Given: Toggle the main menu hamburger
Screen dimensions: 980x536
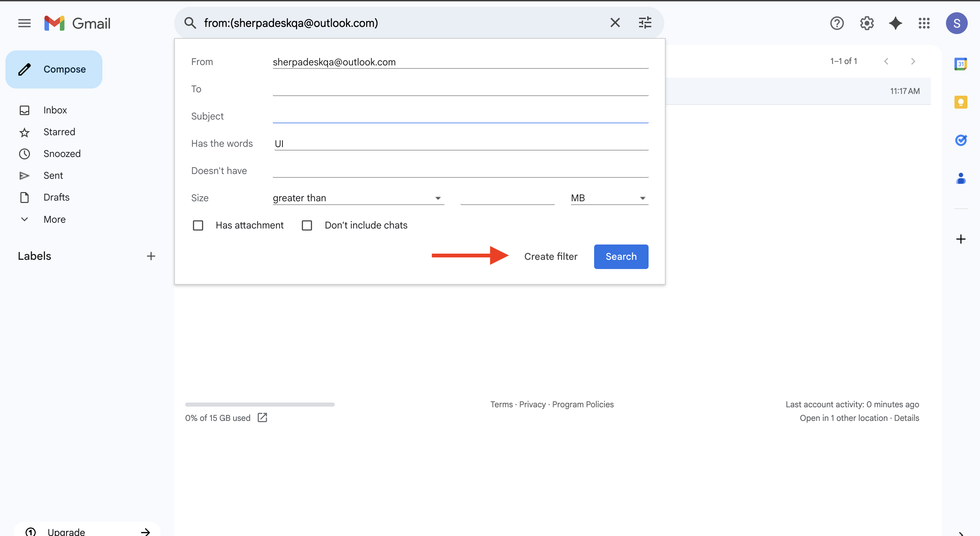Looking at the screenshot, I should pyautogui.click(x=24, y=23).
